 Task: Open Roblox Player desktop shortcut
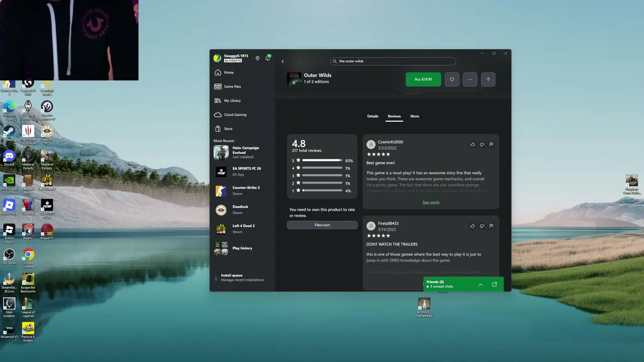(x=9, y=207)
